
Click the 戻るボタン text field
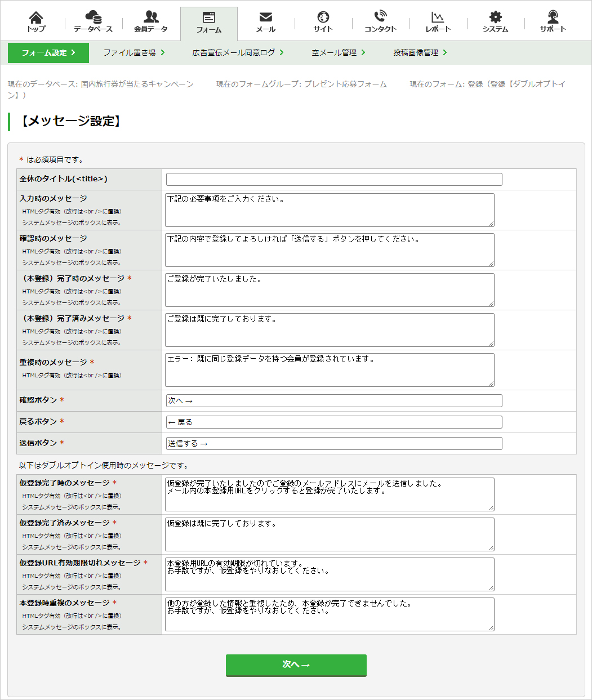(334, 422)
